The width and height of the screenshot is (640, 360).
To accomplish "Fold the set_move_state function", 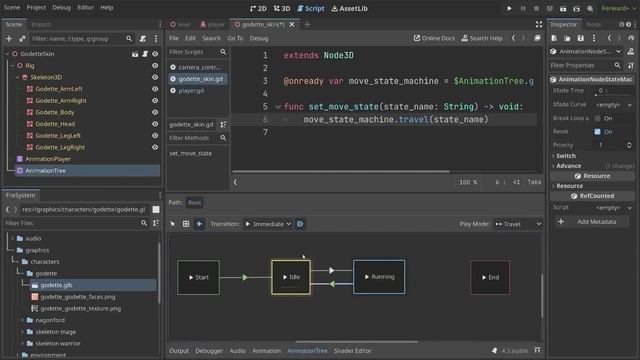I will coord(278,107).
